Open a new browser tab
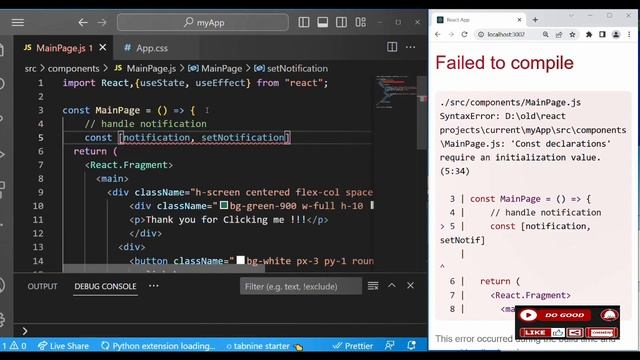 pyautogui.click(x=535, y=20)
